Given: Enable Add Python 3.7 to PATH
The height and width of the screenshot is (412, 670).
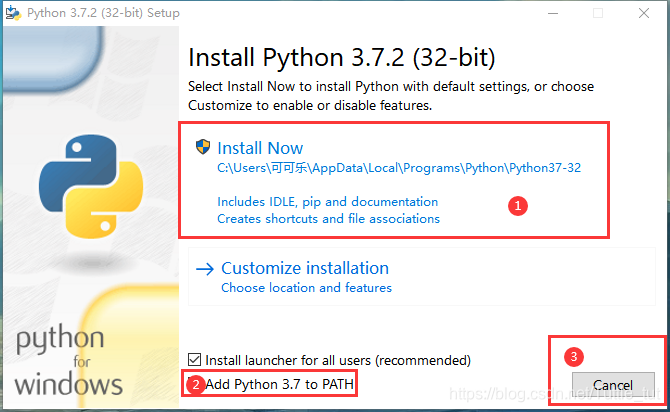Looking at the screenshot, I should click(x=270, y=384).
